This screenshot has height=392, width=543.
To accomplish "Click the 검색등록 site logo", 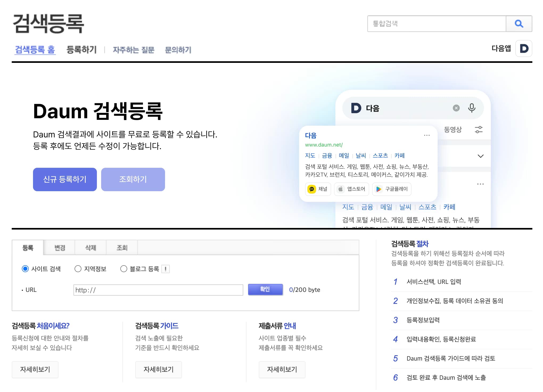I will tap(48, 24).
